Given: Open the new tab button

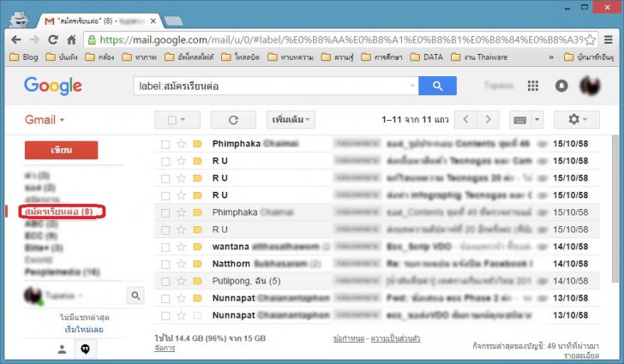Looking at the screenshot, I should (x=173, y=21).
